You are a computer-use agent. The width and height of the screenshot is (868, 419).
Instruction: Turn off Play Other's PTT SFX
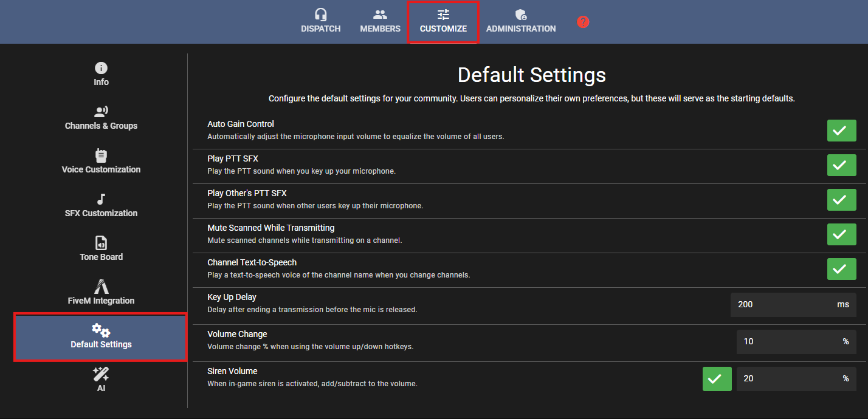point(841,200)
